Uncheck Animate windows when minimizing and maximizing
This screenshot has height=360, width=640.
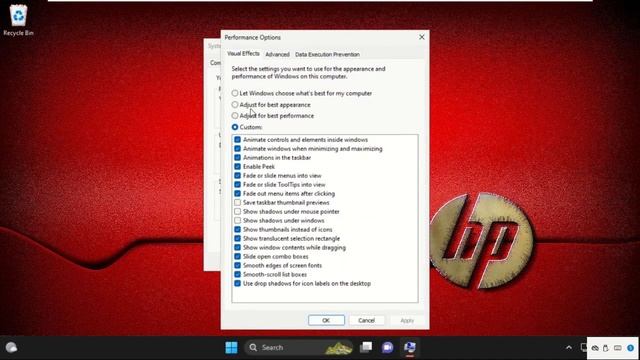238,149
